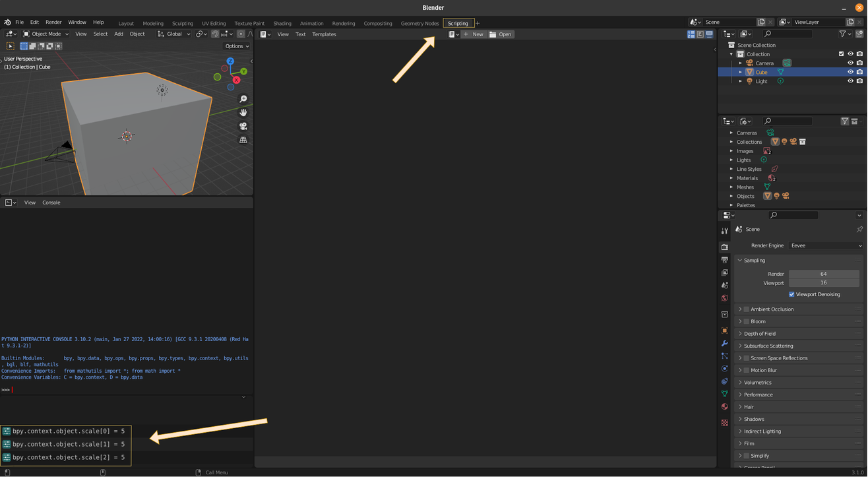Switch to the Geometry Nodes workspace tab
Image resolution: width=868 pixels, height=477 pixels.
point(420,23)
